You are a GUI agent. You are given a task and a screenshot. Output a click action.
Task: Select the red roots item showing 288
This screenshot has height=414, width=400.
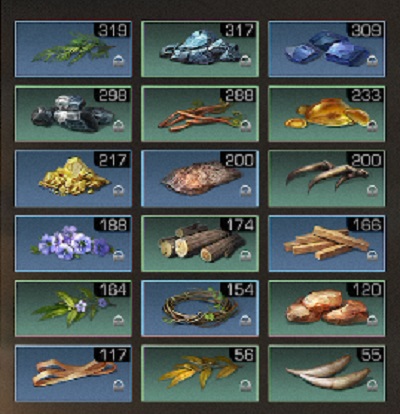[x=200, y=114]
